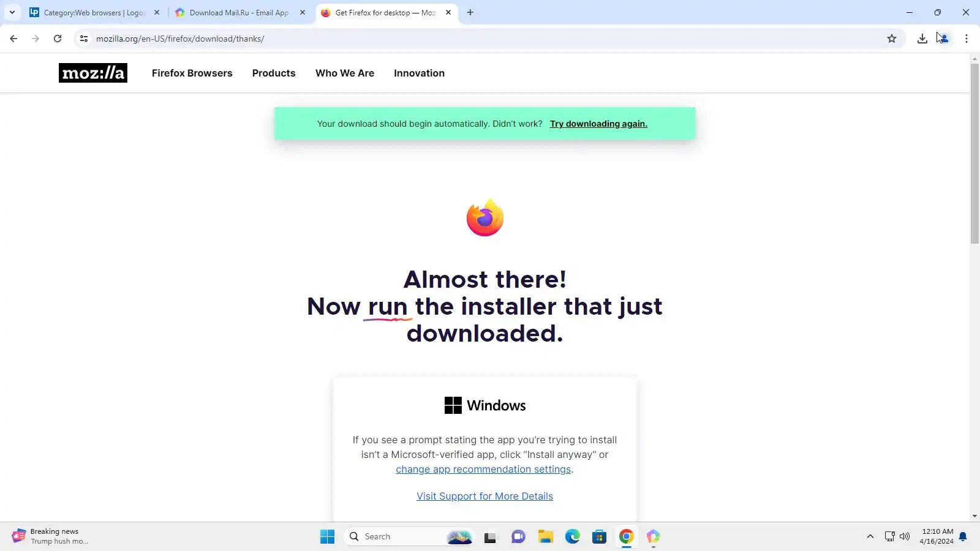Image resolution: width=980 pixels, height=551 pixels.
Task: Open the Chat app on taskbar
Action: point(518,537)
